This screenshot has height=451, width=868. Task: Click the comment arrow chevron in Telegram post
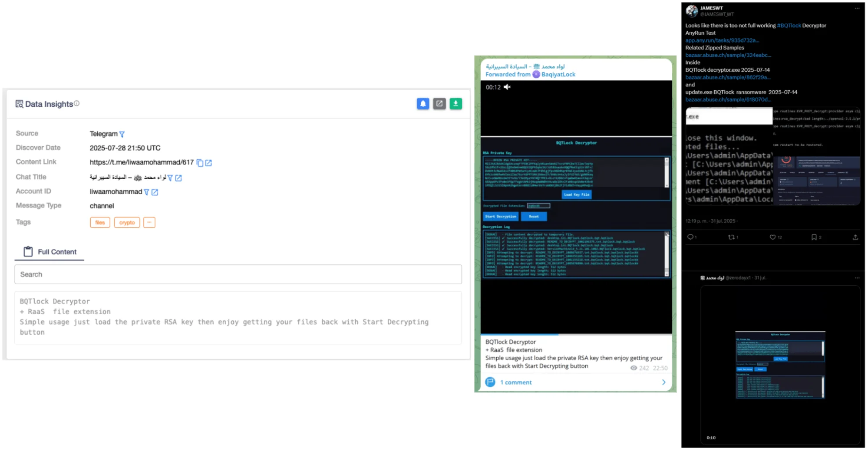(x=663, y=382)
